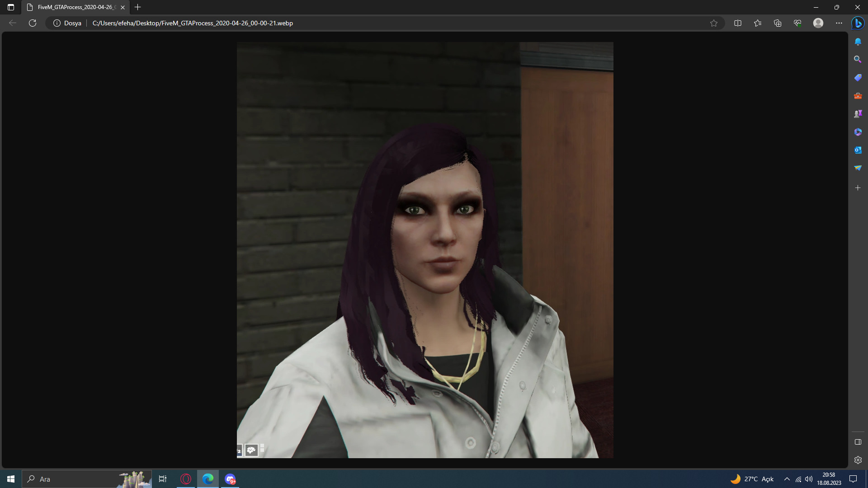The width and height of the screenshot is (868, 488).
Task: Open Task View on taskbar
Action: point(163,479)
